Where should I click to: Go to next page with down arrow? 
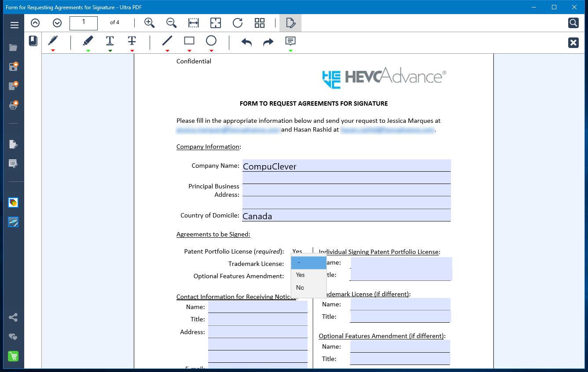[x=57, y=23]
